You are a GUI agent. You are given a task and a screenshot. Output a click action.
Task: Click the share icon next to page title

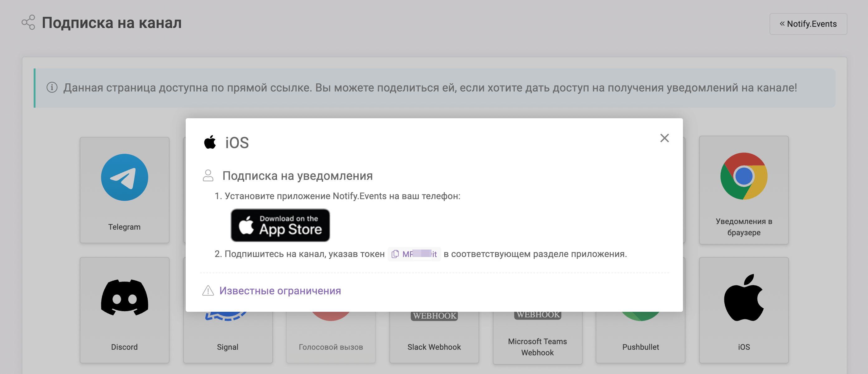[x=28, y=22]
